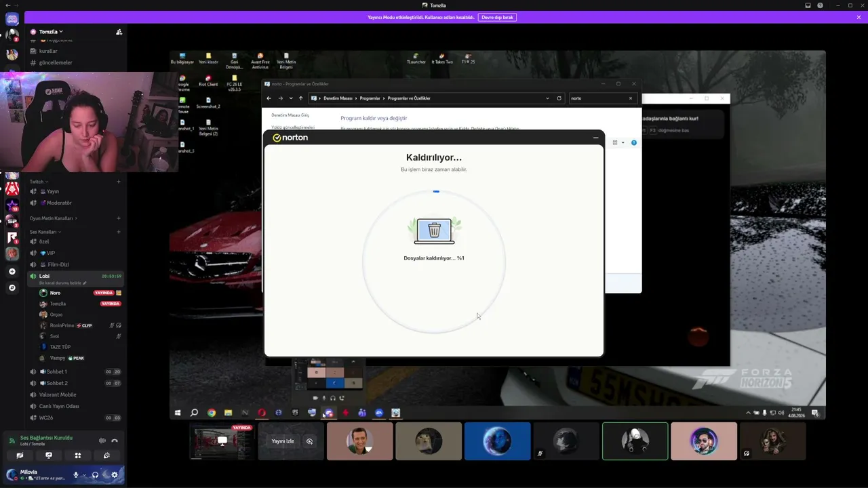868x488 pixels.
Task: Open Discord direct messages home icon
Action: click(x=12, y=19)
